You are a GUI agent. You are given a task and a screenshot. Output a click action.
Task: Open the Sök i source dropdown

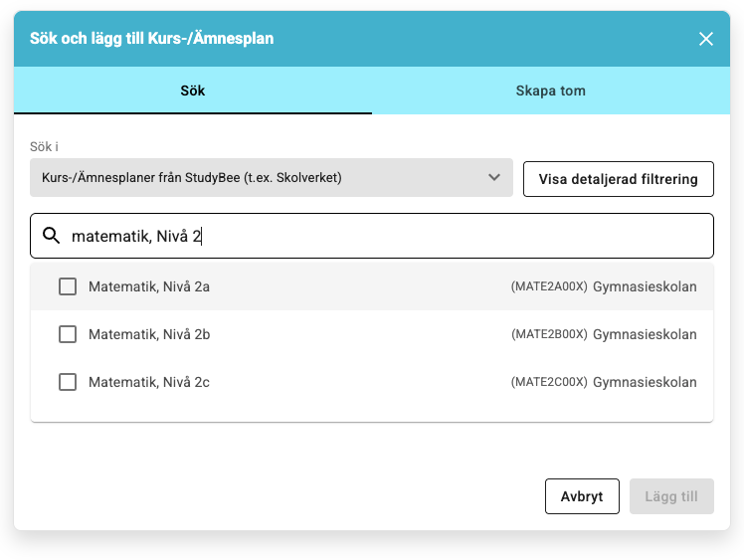tap(271, 177)
